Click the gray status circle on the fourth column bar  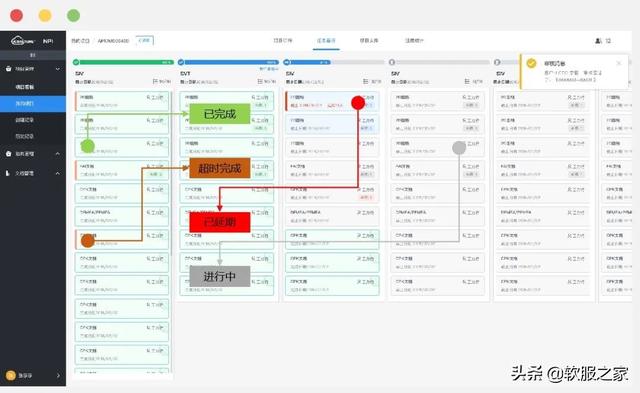[392, 62]
